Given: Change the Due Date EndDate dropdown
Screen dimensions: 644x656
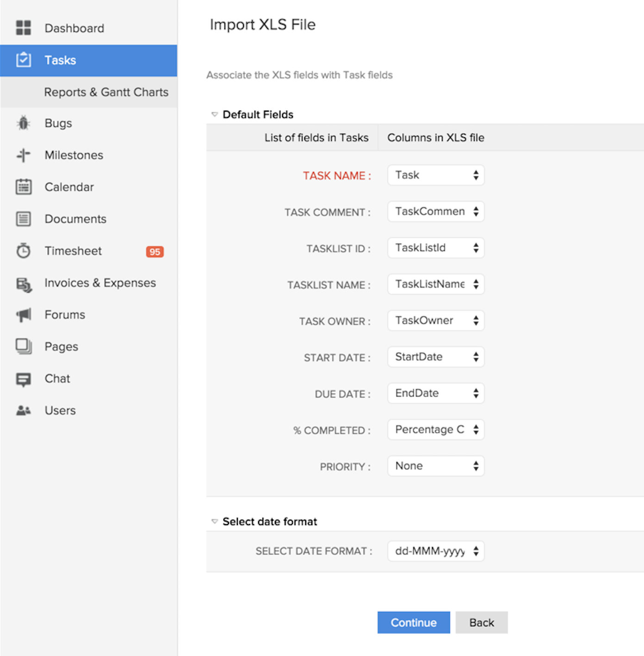Looking at the screenshot, I should click(435, 393).
